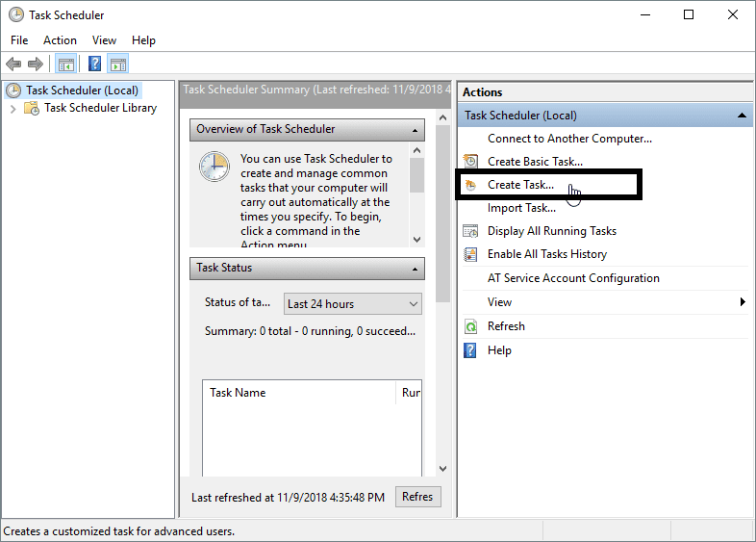Open the File menu
The width and height of the screenshot is (756, 542).
coord(19,40)
